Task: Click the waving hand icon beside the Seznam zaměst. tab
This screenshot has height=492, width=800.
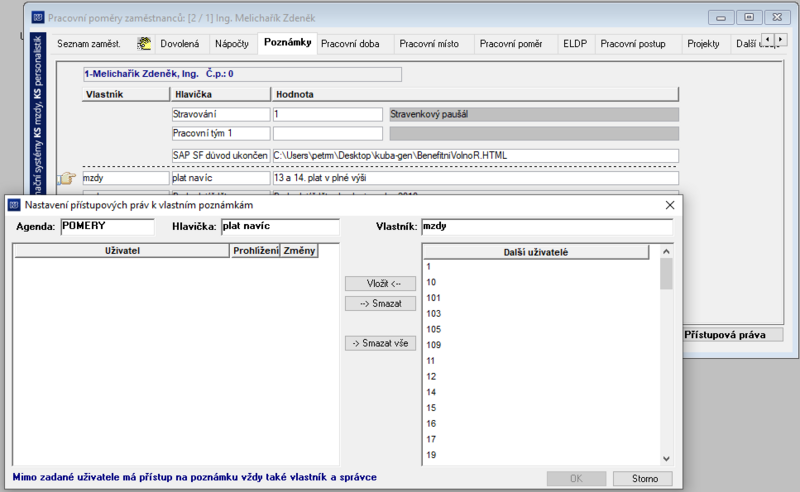Action: (x=144, y=44)
